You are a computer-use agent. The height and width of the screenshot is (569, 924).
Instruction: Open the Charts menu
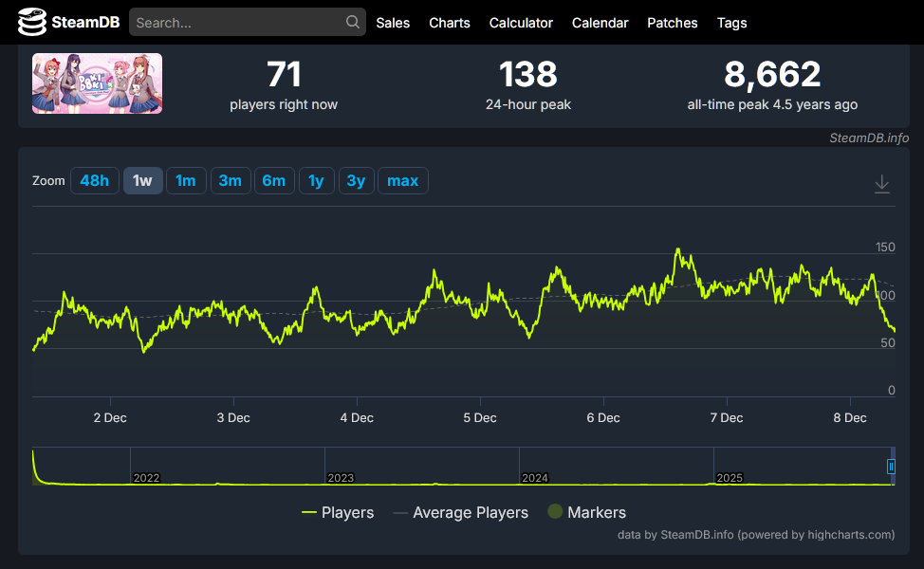coord(449,23)
